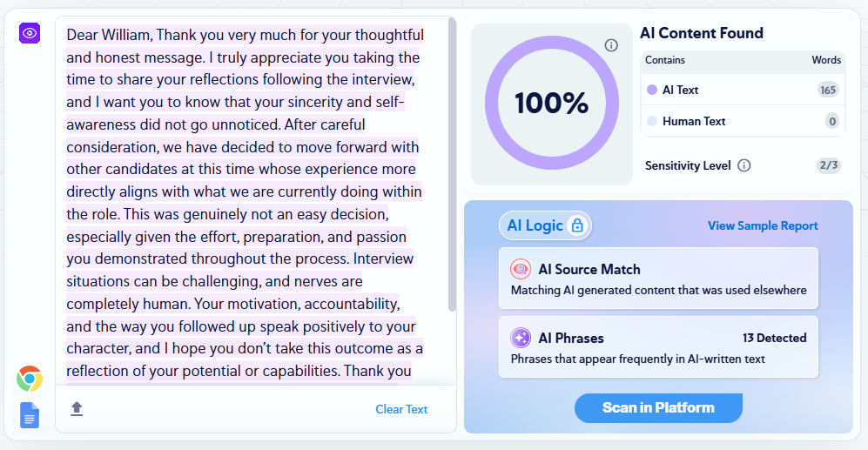Expand the AI Phrases detected card
The width and height of the screenshot is (868, 450).
click(x=658, y=346)
